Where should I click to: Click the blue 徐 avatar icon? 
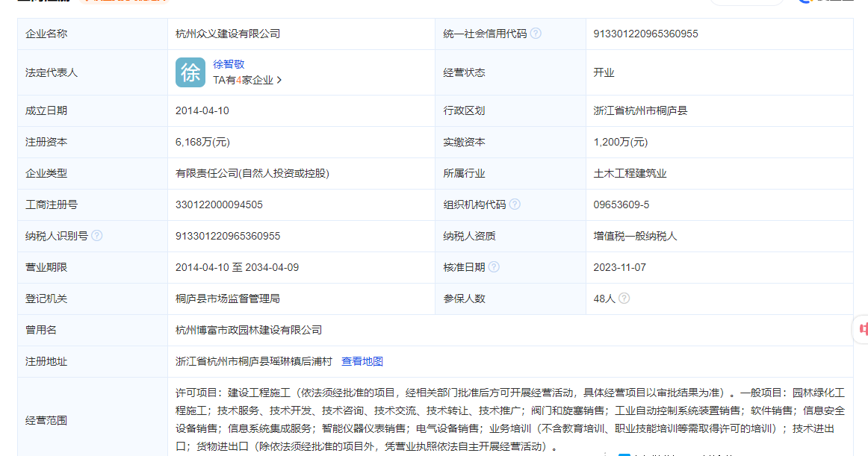pos(190,72)
